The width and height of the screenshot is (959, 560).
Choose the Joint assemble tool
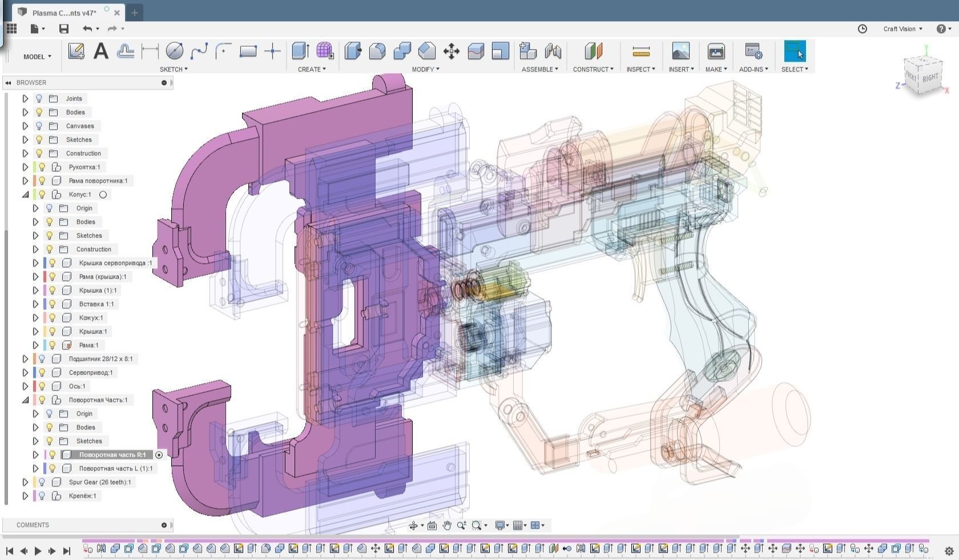pyautogui.click(x=553, y=51)
